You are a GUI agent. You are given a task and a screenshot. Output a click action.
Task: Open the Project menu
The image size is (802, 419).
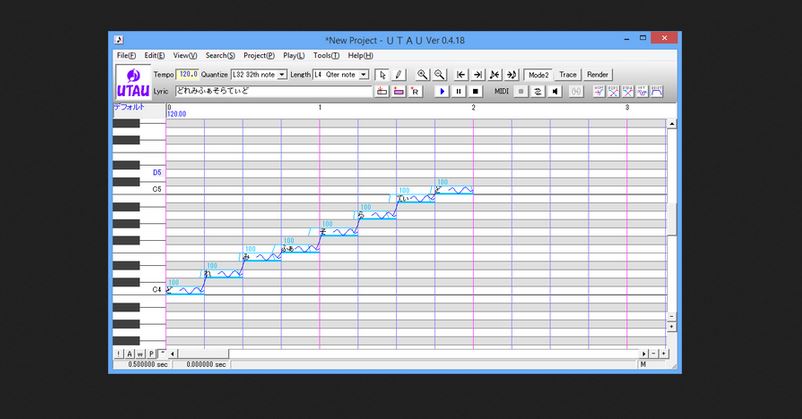tap(259, 55)
